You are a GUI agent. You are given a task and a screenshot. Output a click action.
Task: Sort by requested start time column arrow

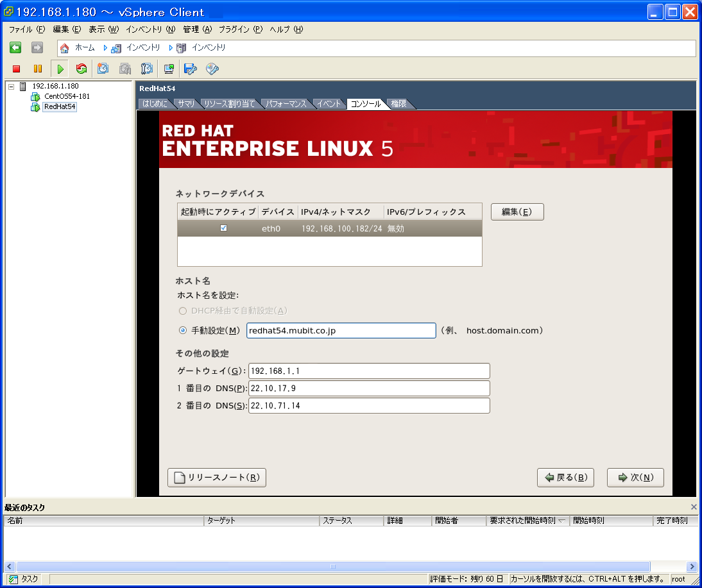click(561, 521)
